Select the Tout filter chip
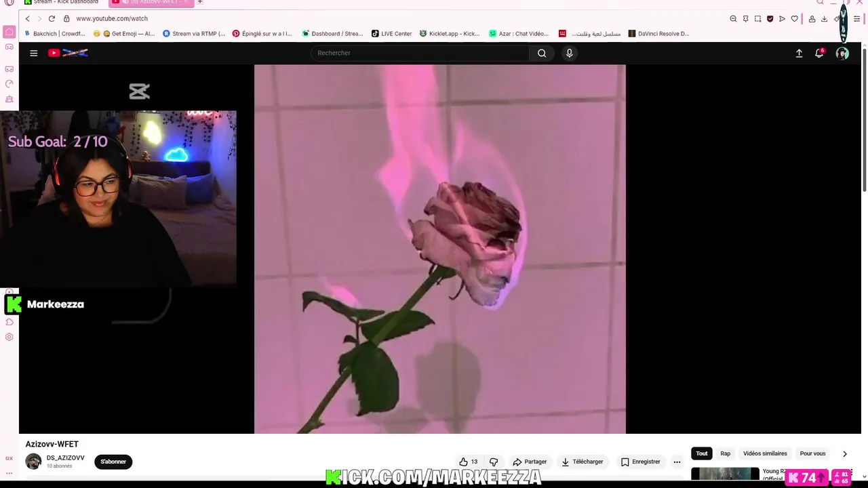This screenshot has width=868, height=488. (702, 453)
